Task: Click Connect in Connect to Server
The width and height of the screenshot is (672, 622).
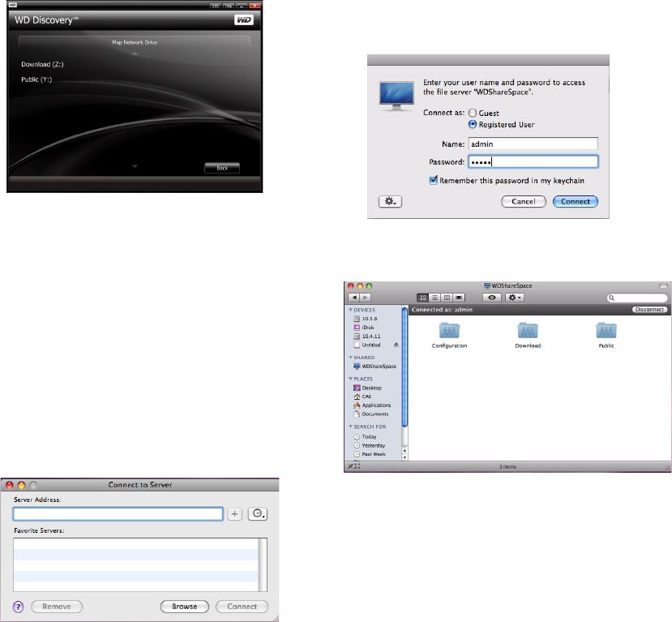Action: pos(242,607)
